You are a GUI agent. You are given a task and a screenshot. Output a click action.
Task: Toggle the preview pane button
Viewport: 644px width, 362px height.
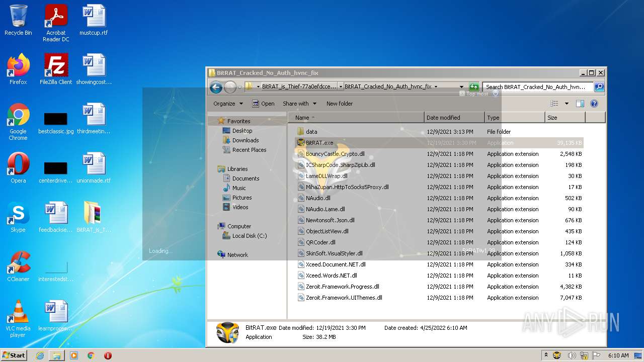point(580,104)
